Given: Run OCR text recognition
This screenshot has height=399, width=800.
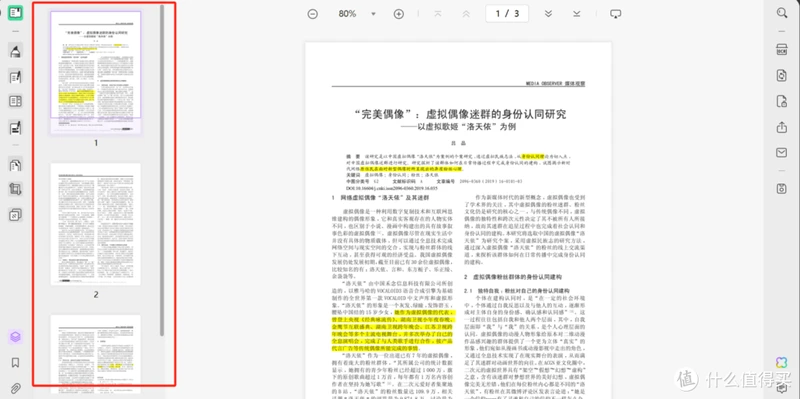Looking at the screenshot, I should click(782, 49).
